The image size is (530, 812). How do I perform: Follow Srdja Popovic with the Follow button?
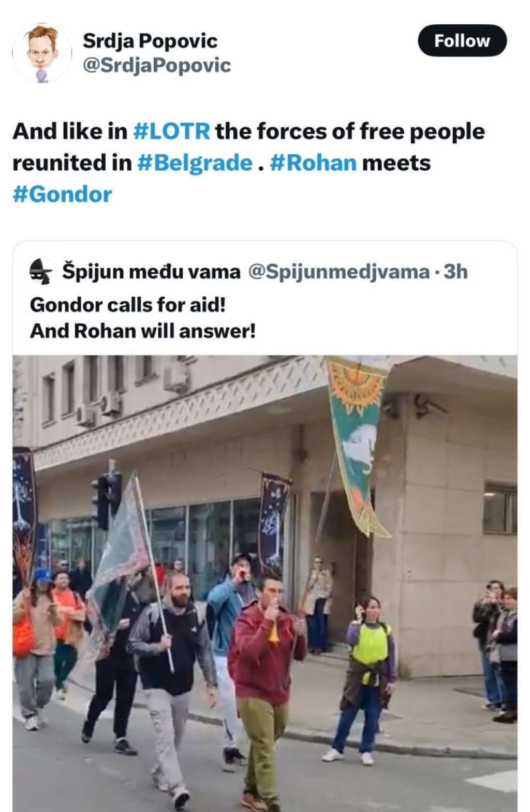click(x=462, y=40)
